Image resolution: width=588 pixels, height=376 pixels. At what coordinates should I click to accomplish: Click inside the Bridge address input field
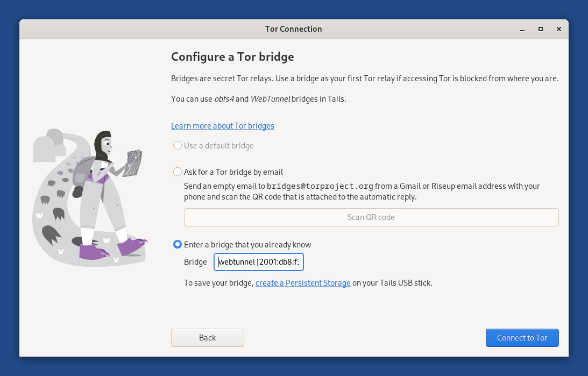point(258,262)
